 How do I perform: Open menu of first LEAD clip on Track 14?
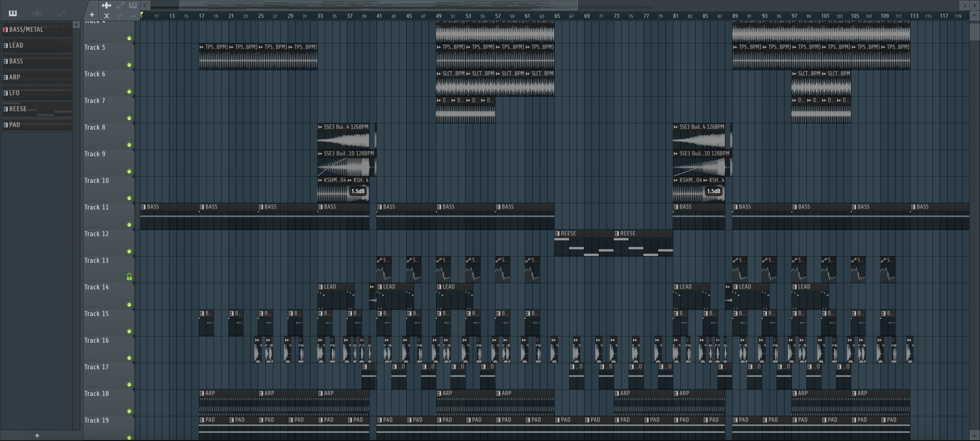[x=320, y=287]
